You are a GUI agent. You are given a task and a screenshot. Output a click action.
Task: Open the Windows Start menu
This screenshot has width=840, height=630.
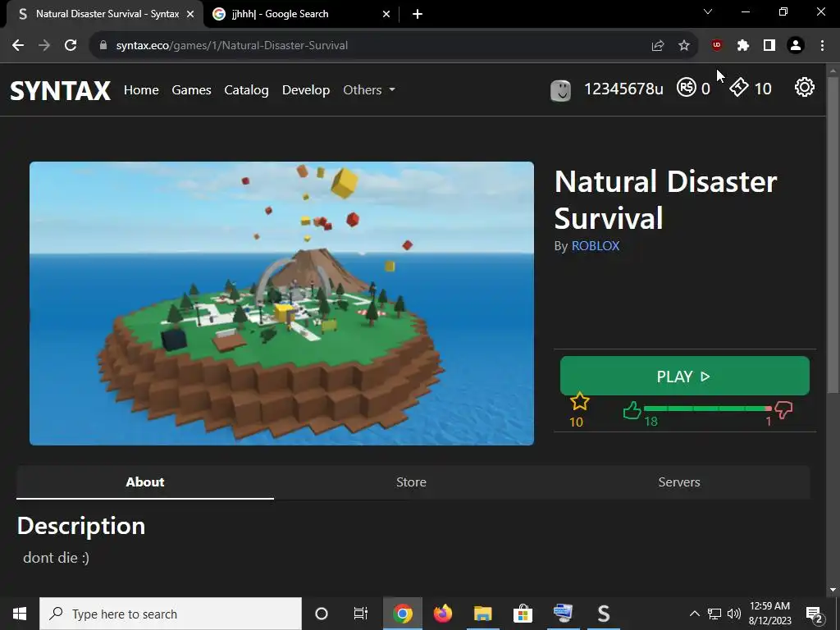[x=20, y=614]
